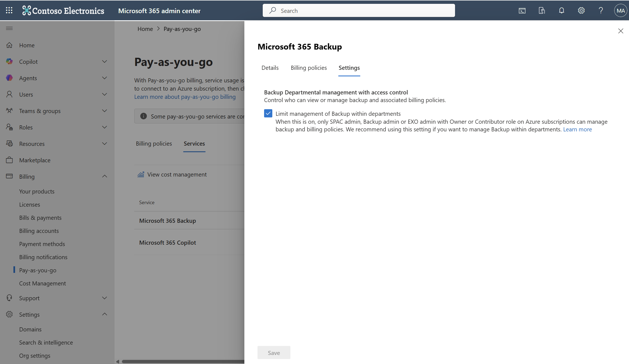The width and height of the screenshot is (629, 364).
Task: Open Domains under Settings
Action: tap(30, 330)
